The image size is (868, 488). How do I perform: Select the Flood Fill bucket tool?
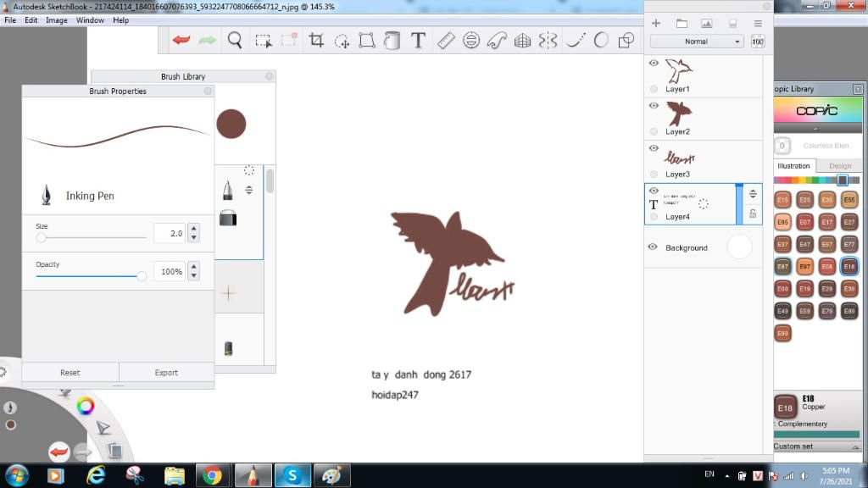tap(392, 41)
